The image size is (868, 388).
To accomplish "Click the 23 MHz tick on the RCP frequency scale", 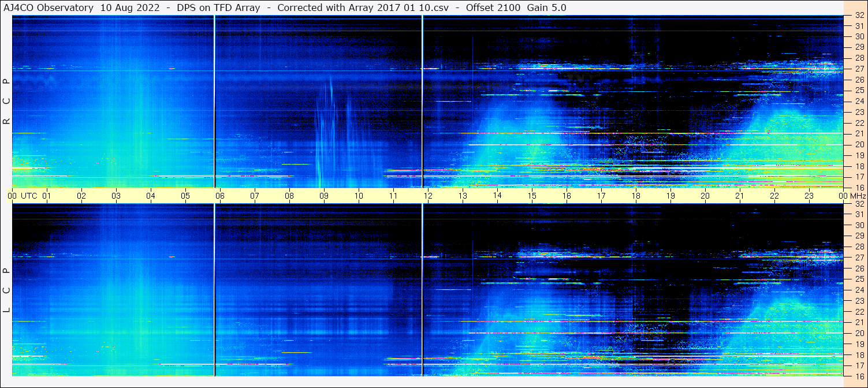I will (x=859, y=112).
